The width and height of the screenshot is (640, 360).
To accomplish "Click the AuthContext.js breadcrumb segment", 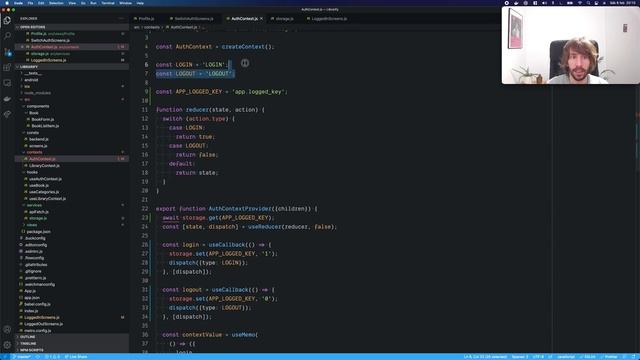I will pos(183,27).
